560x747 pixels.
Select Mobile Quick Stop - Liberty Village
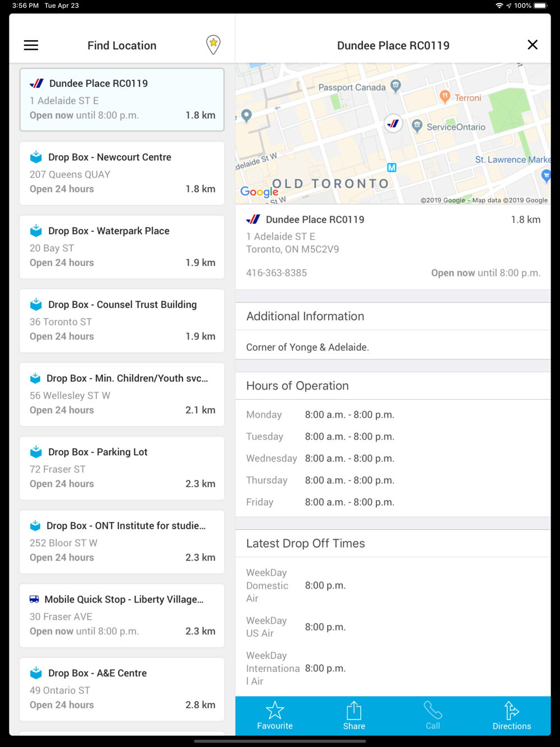[x=122, y=615]
